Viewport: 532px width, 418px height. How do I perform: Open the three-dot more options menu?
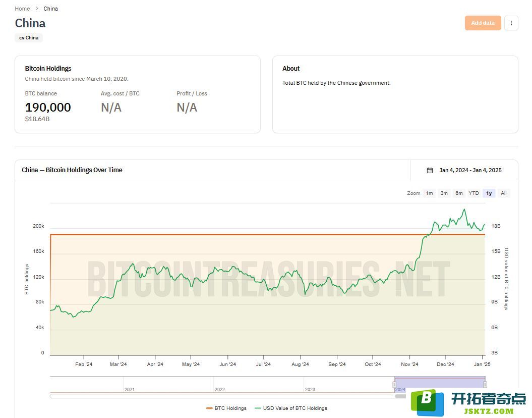click(511, 23)
